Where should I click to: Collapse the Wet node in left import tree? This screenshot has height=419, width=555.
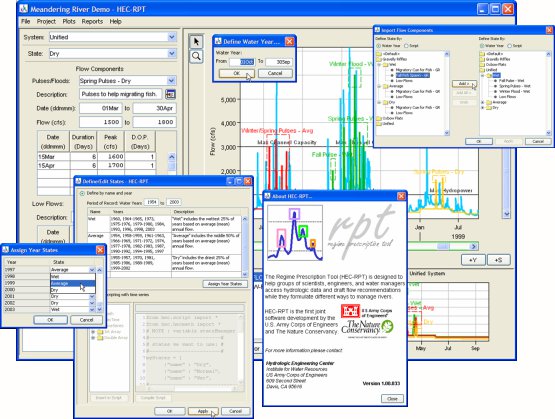click(379, 65)
